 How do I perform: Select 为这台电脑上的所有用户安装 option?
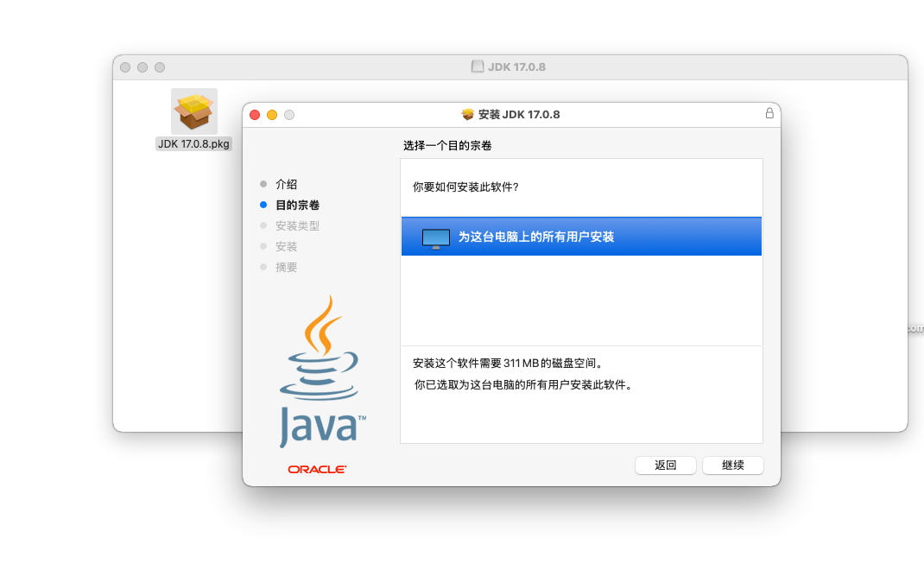point(581,237)
